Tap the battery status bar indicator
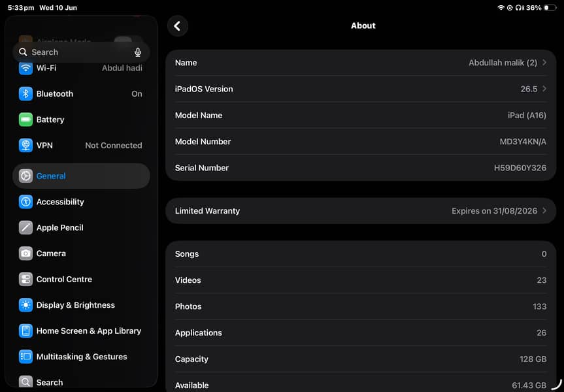This screenshot has height=392, width=564. pos(550,8)
